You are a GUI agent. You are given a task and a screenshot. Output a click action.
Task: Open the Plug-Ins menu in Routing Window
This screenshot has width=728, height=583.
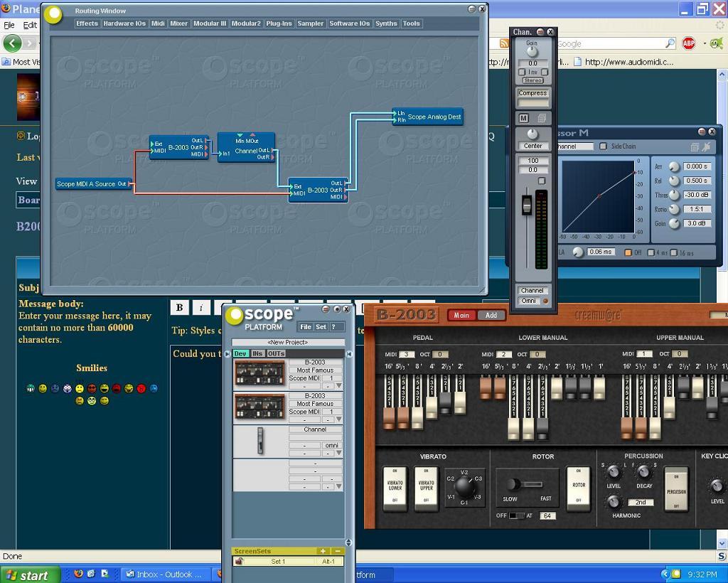279,23
